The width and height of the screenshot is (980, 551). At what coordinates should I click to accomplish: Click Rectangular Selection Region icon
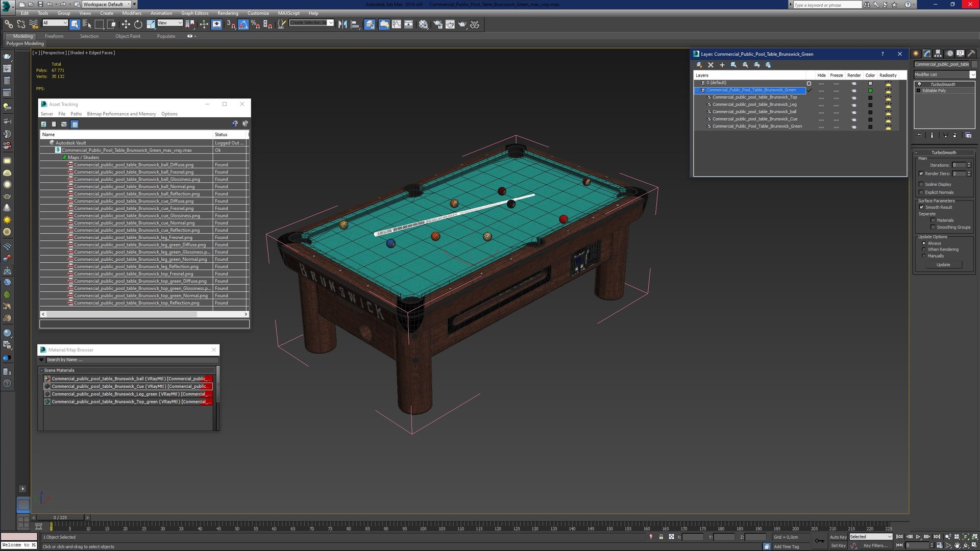coord(99,24)
